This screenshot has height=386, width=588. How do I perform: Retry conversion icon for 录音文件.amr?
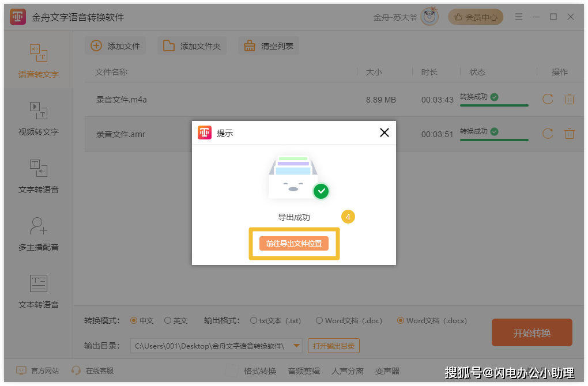coord(548,134)
